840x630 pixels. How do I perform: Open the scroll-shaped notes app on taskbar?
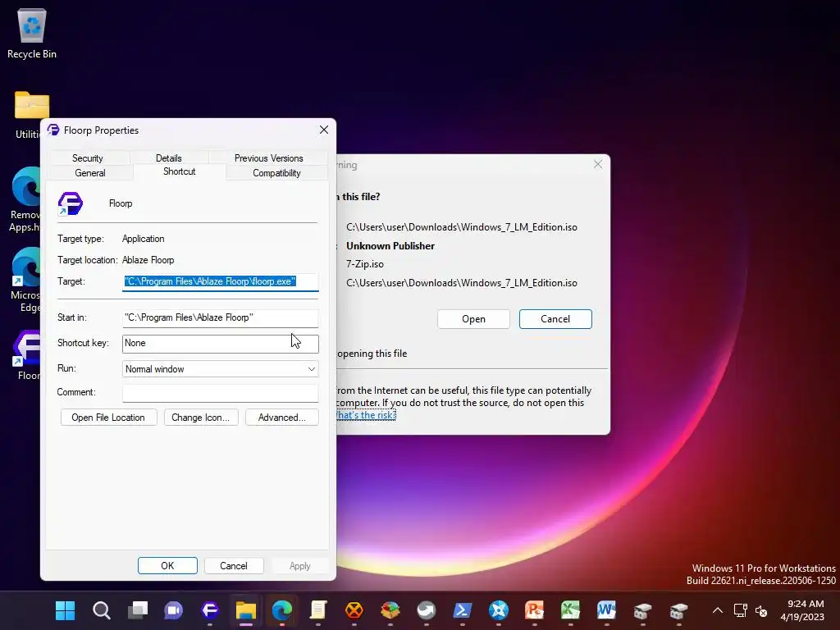[318, 610]
